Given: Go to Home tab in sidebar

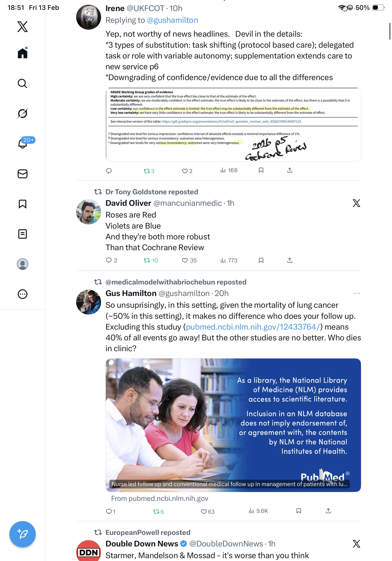Looking at the screenshot, I should (23, 53).
